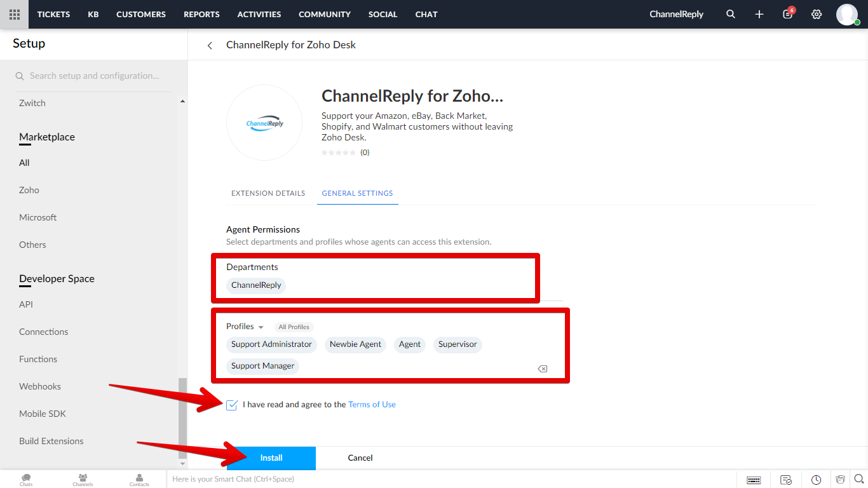This screenshot has width=868, height=488.
Task: Open Webhooks under Developer Space
Action: [40, 386]
